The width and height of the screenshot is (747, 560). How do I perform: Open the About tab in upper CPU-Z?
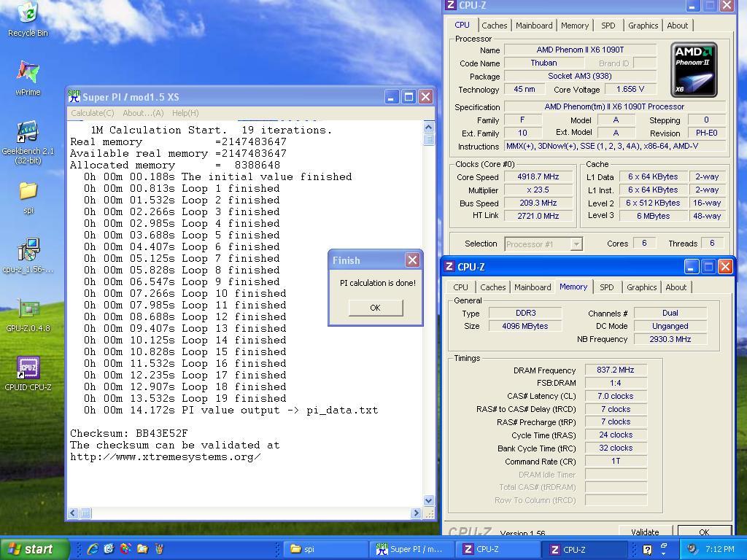click(677, 26)
